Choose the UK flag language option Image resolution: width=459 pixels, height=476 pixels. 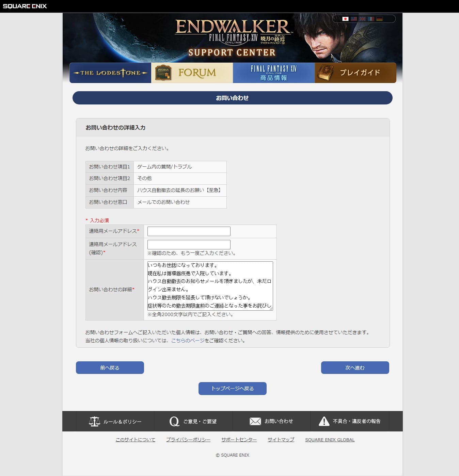coord(362,19)
